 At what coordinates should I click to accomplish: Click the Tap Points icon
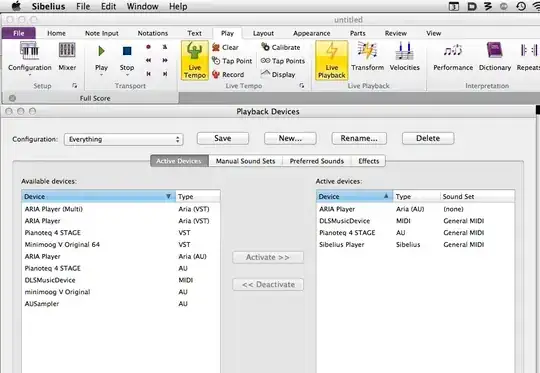click(x=265, y=61)
